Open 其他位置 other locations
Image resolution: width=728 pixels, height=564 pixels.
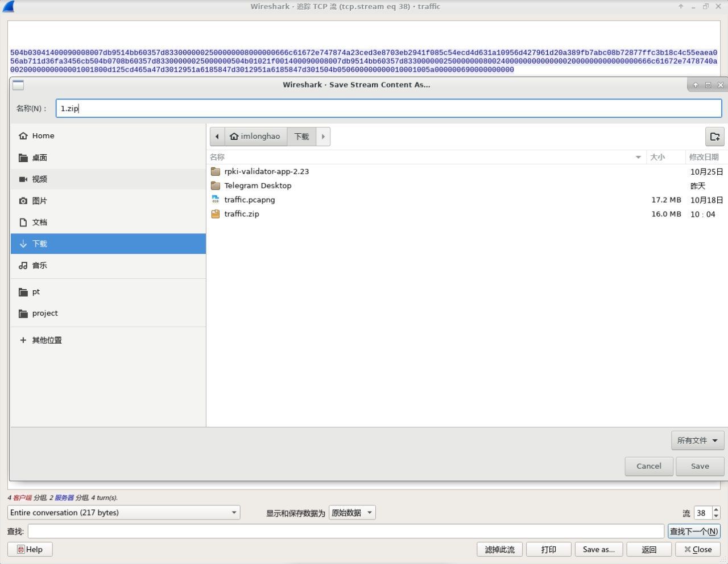coord(47,340)
